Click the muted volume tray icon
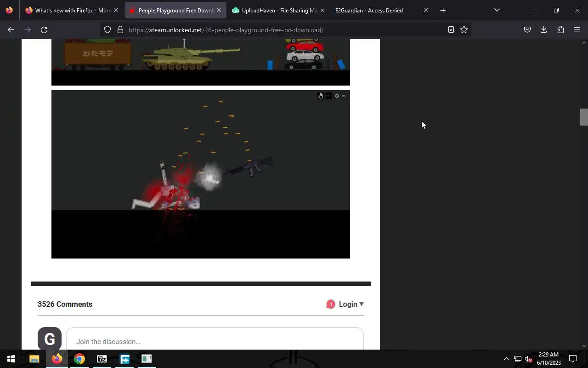 pos(528,359)
